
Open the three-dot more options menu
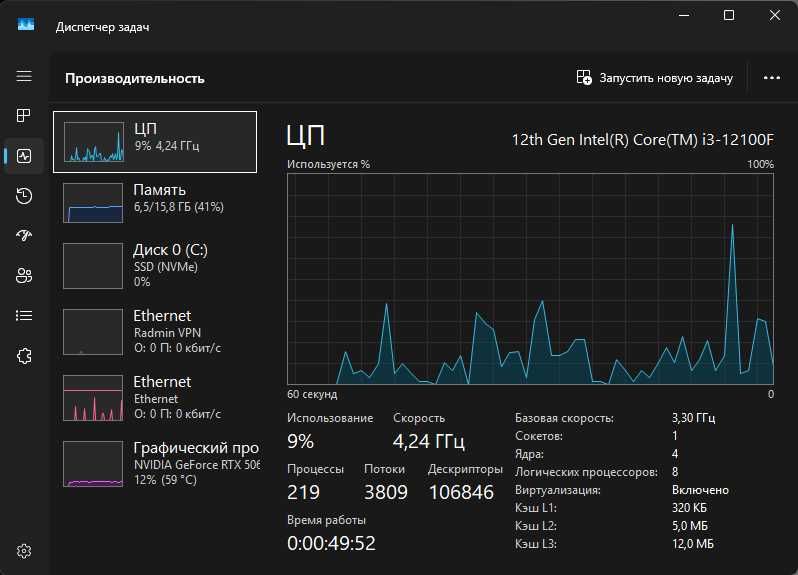click(x=771, y=78)
